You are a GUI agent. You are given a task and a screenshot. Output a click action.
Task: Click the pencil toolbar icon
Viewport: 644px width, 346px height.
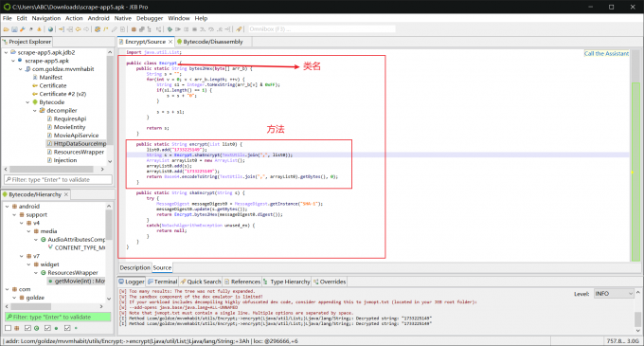coord(115,29)
